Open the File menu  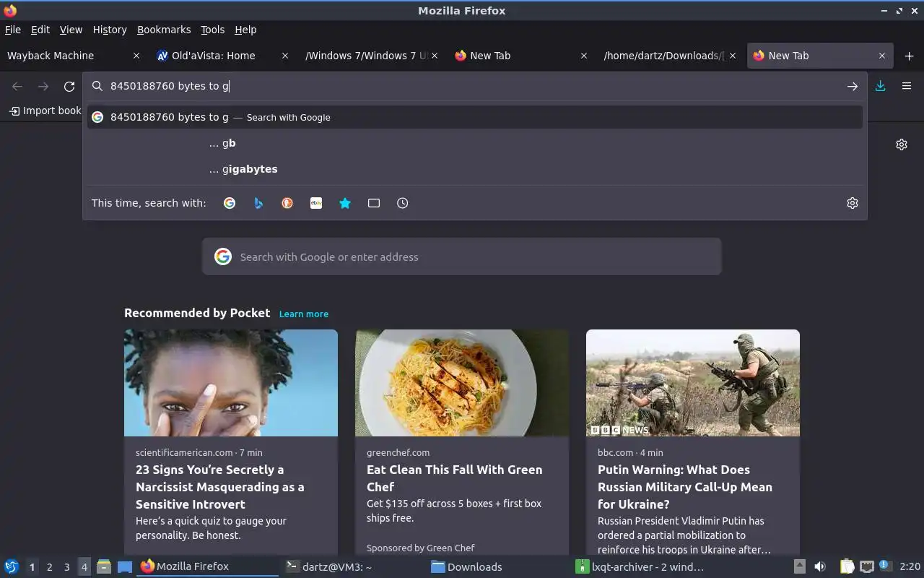tap(13, 30)
